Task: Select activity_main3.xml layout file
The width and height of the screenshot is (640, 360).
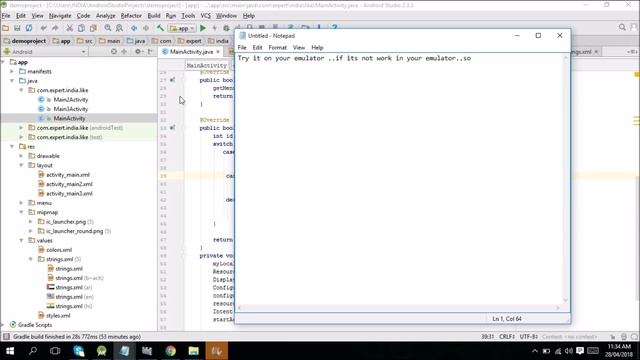Action: (69, 193)
